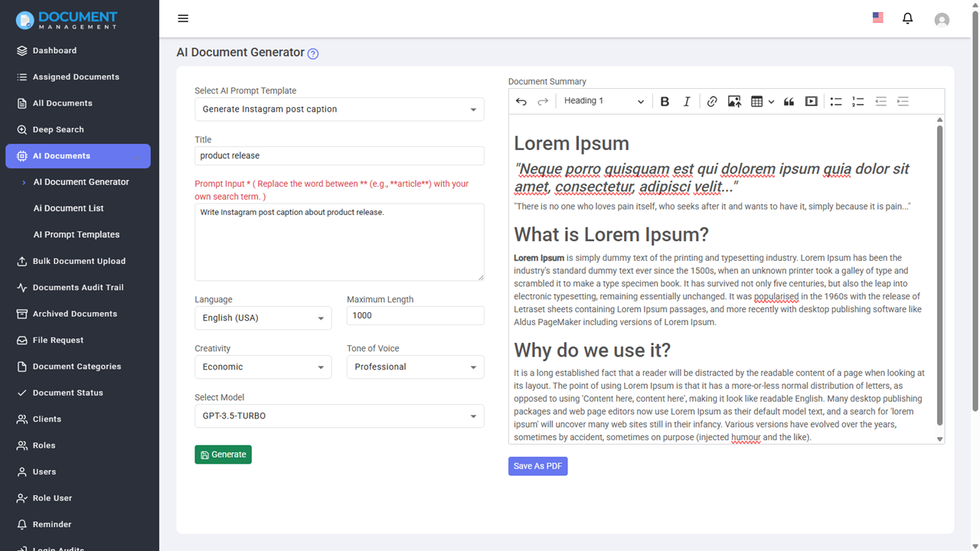Create a bulleted list
The width and height of the screenshot is (980, 551).
[x=836, y=102]
